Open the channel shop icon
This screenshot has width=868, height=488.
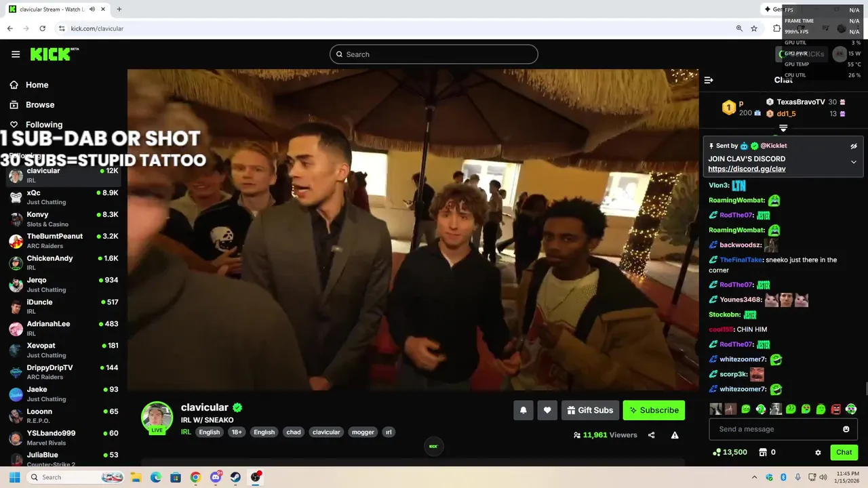[762, 452]
